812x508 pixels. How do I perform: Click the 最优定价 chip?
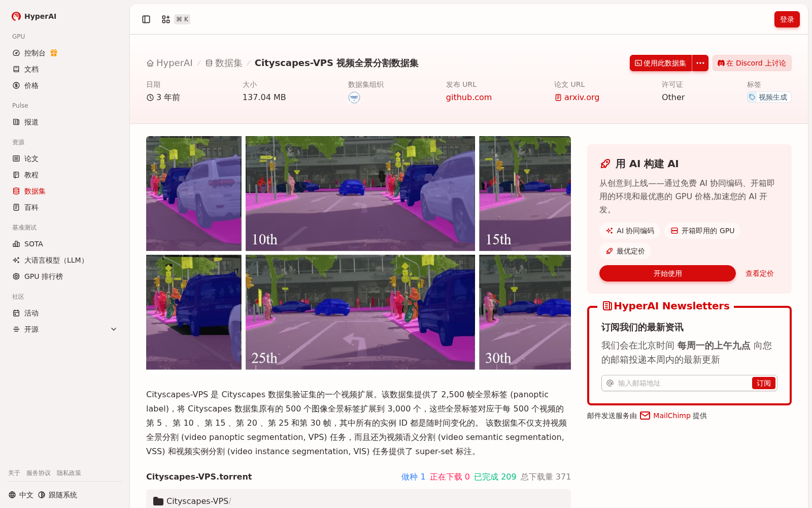pos(625,251)
